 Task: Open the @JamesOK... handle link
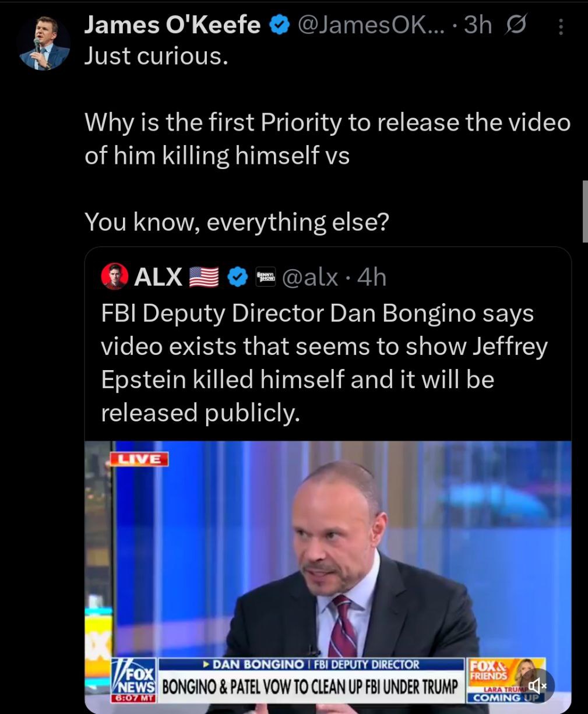coord(370,26)
